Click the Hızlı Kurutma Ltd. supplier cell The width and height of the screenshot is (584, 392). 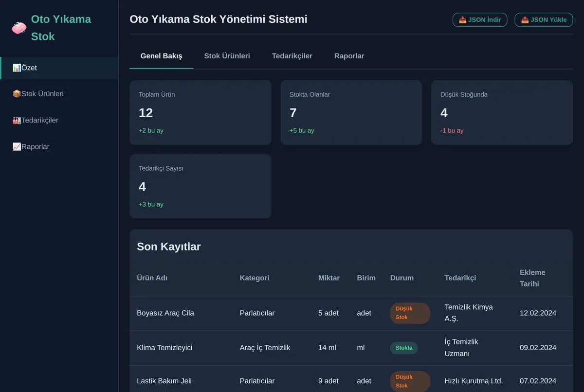(474, 381)
